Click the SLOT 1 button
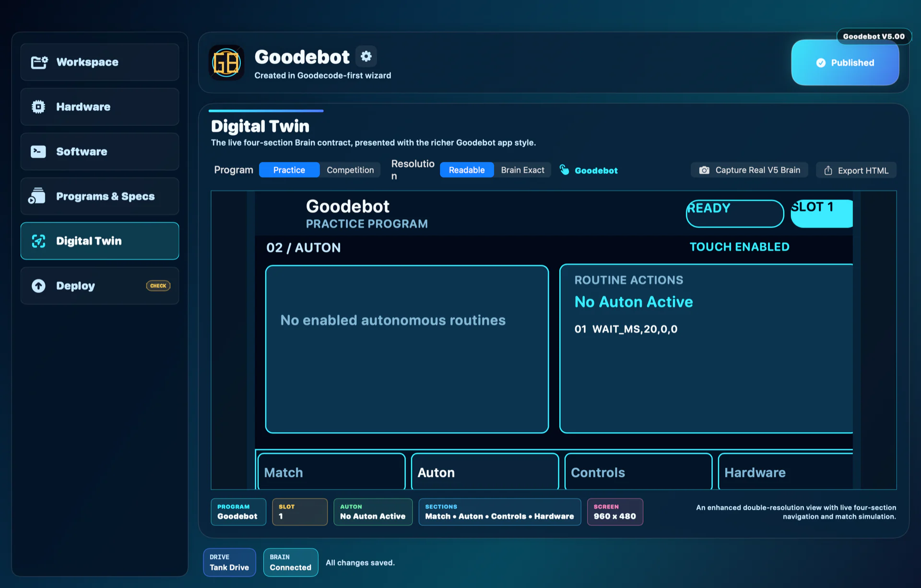The width and height of the screenshot is (921, 588). 822,213
